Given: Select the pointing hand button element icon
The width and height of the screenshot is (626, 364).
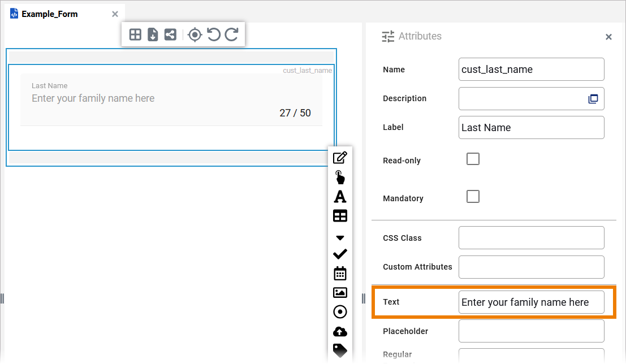Looking at the screenshot, I should tap(340, 177).
